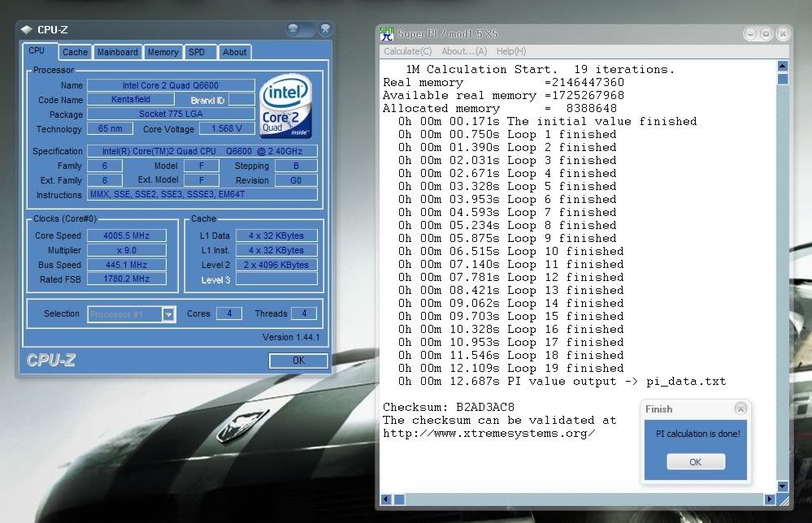Click the empty Brand ID field
This screenshot has width=812, height=523.
click(x=241, y=99)
